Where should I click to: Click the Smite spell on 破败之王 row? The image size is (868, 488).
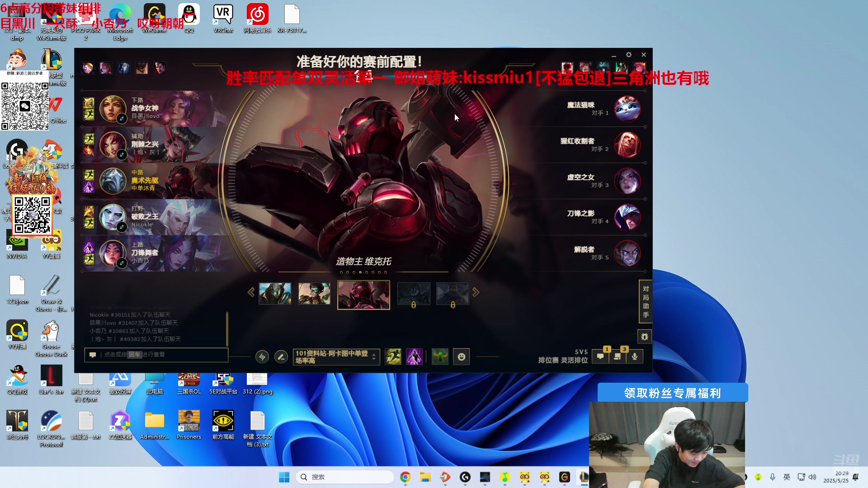coord(89,211)
